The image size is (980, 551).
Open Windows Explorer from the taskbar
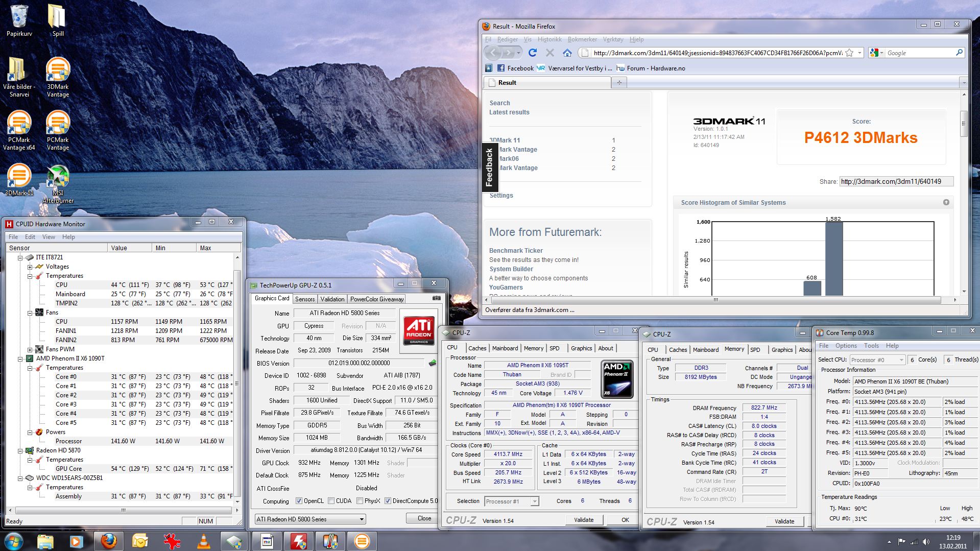point(45,541)
